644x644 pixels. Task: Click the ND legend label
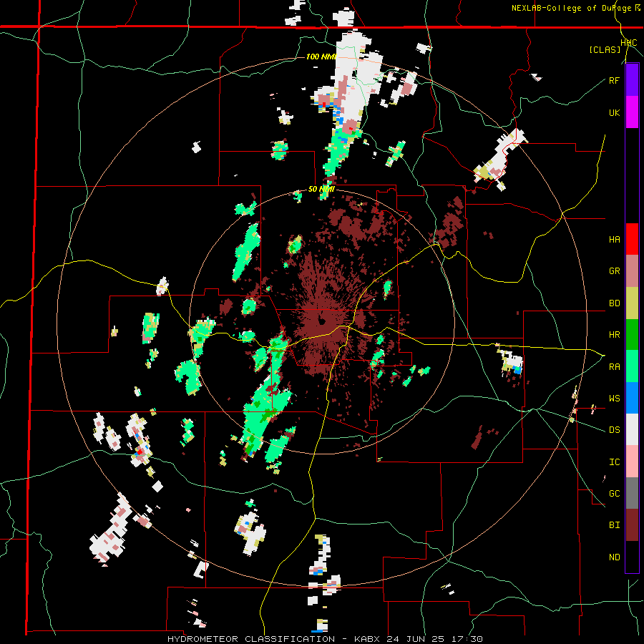click(x=614, y=557)
